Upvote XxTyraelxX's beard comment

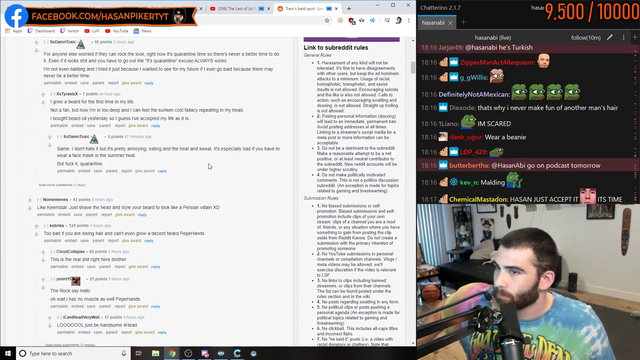pos(43,95)
